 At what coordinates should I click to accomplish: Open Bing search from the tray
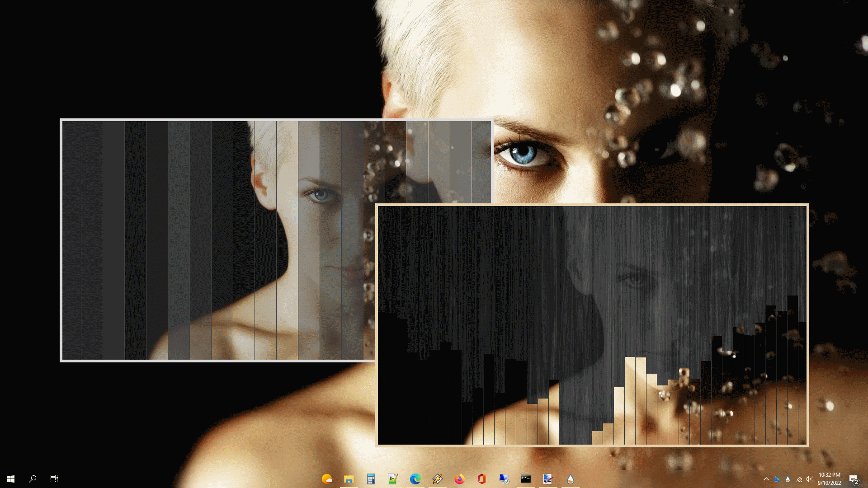point(777,479)
